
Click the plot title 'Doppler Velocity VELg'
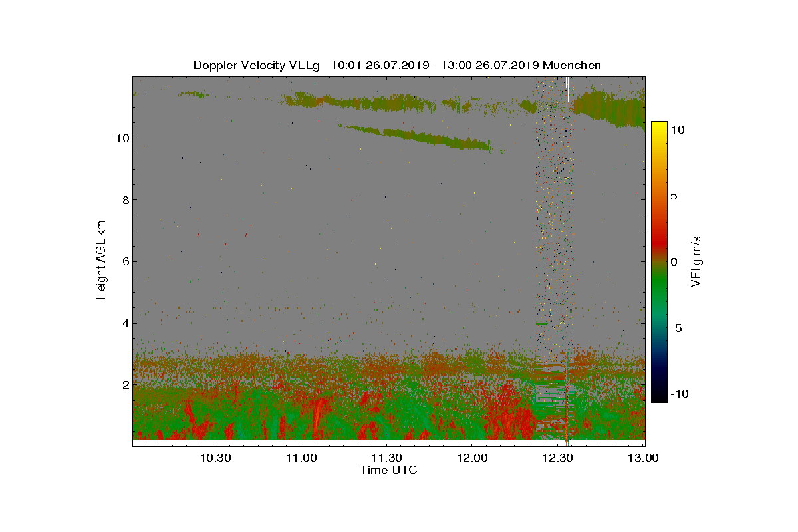point(256,65)
